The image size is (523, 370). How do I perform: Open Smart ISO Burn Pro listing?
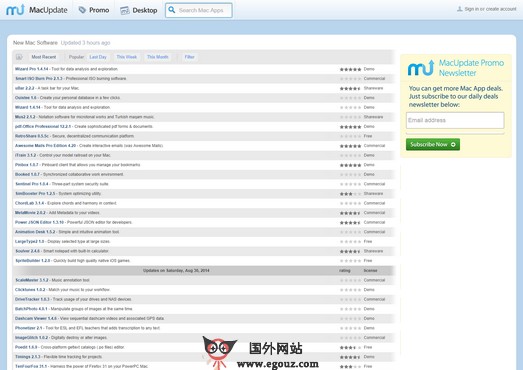pyautogui.click(x=39, y=79)
